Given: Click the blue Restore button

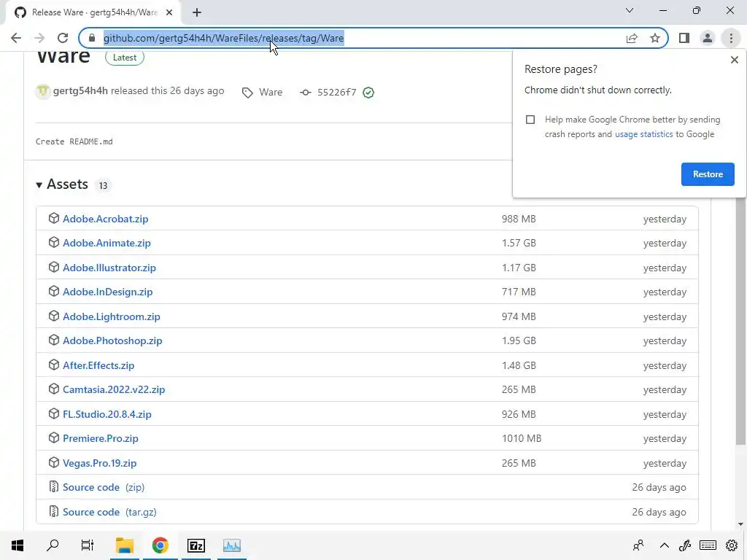Looking at the screenshot, I should pyautogui.click(x=708, y=174).
